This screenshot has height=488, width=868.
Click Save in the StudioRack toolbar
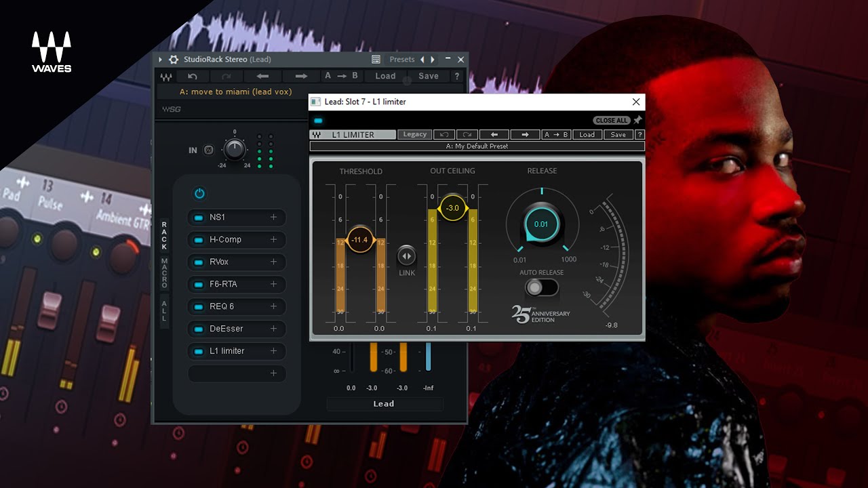pos(428,77)
